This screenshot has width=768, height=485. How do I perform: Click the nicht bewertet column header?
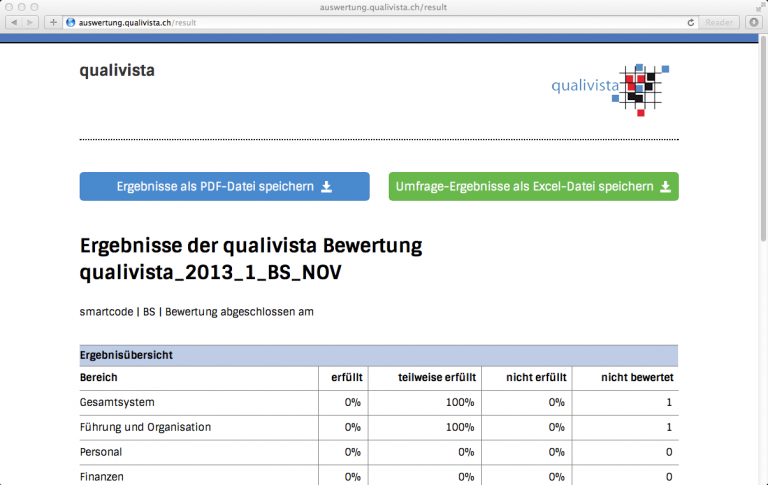[637, 377]
